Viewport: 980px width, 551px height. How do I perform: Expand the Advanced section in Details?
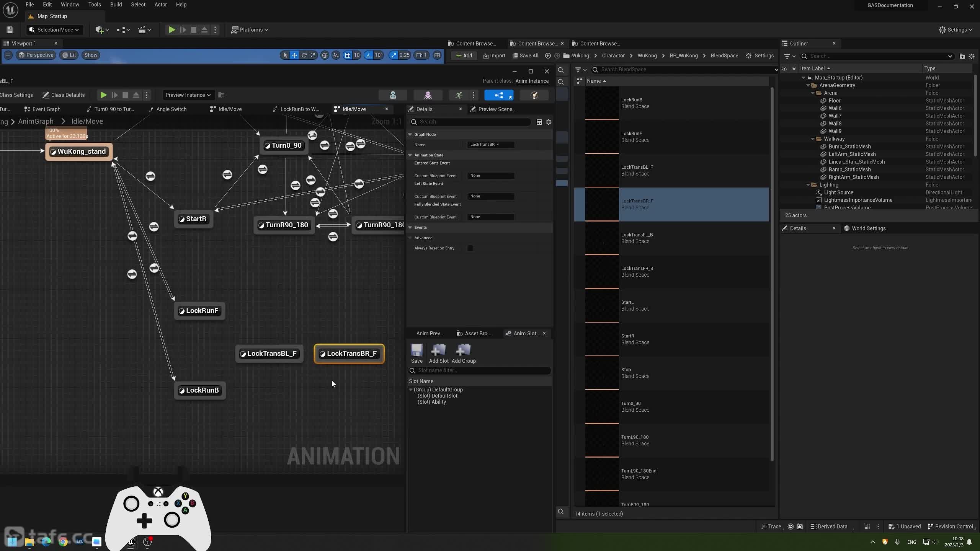[410, 238]
